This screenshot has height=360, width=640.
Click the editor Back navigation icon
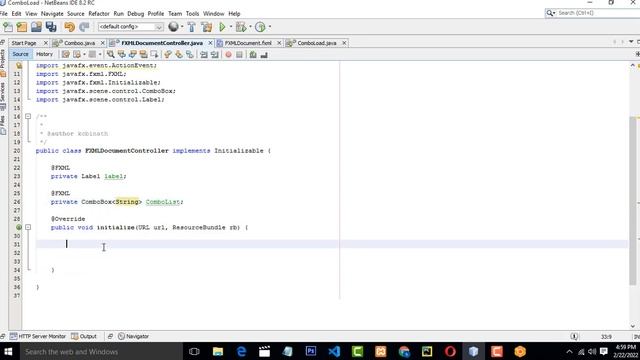click(77, 55)
